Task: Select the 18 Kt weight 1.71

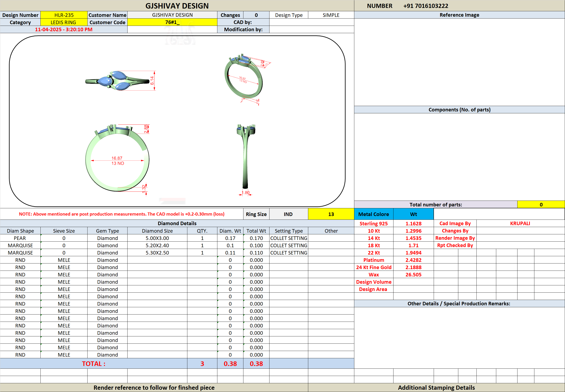Action: click(413, 245)
